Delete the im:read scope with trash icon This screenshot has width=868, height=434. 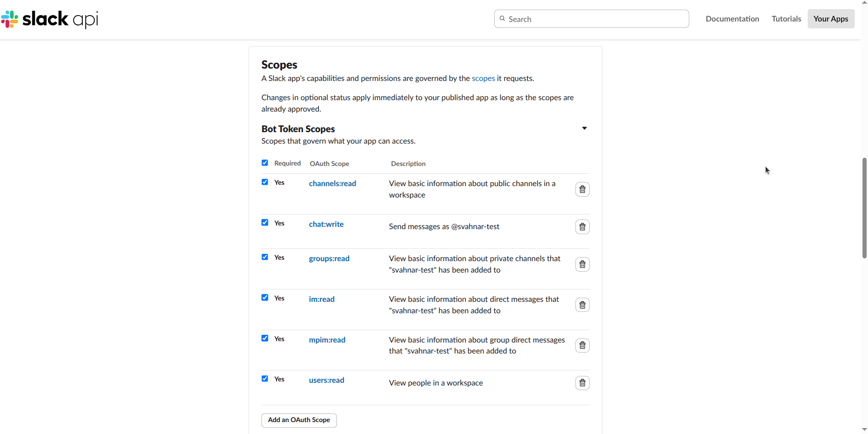582,305
